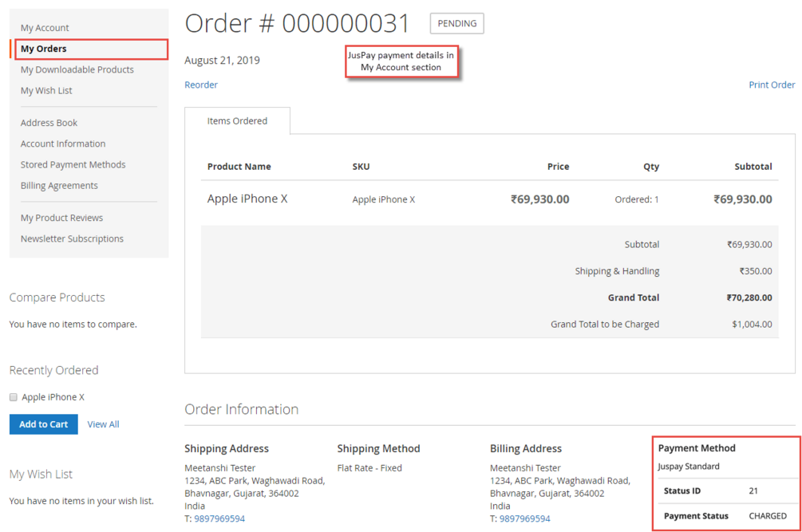Open My Downloadable Products page
Image resolution: width=802 pixels, height=532 pixels.
tap(77, 69)
